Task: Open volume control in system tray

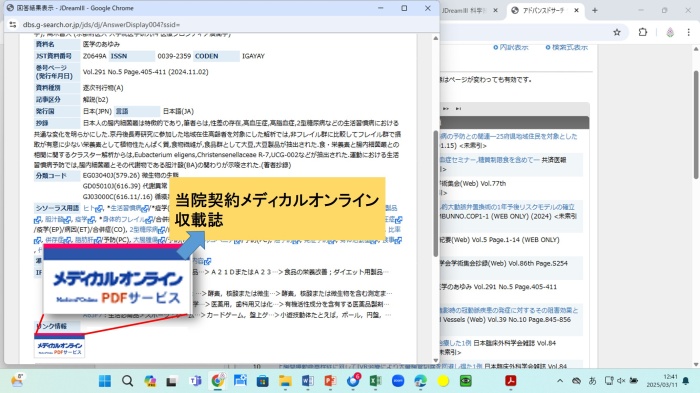Action: tap(621, 381)
